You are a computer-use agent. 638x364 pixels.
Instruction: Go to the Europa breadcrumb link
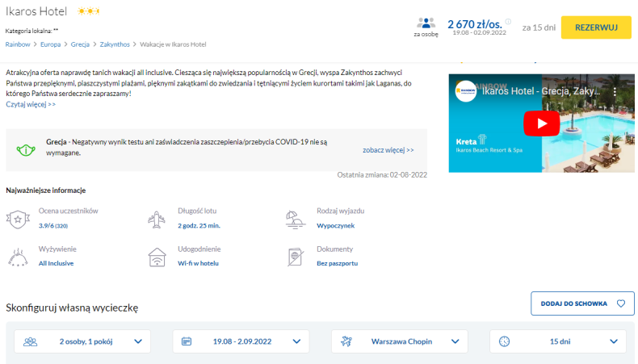pos(50,44)
